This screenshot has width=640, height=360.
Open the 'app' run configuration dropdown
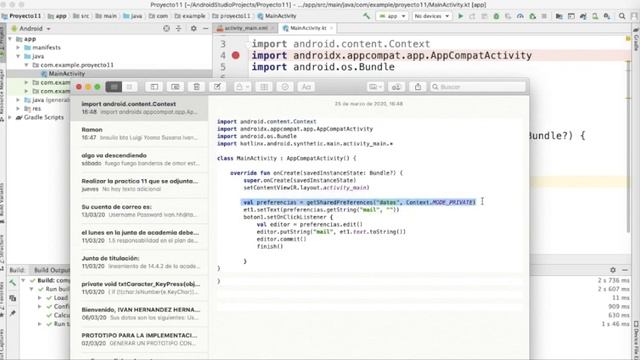[392, 16]
